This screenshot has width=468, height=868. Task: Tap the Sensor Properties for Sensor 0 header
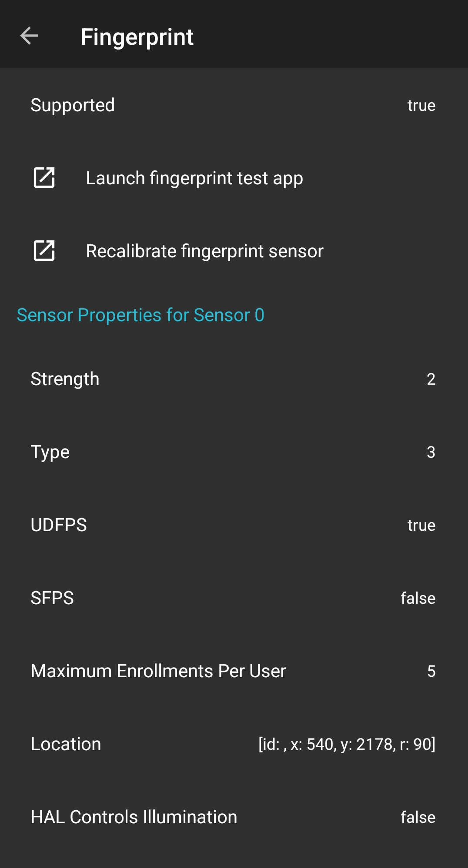pyautogui.click(x=140, y=315)
